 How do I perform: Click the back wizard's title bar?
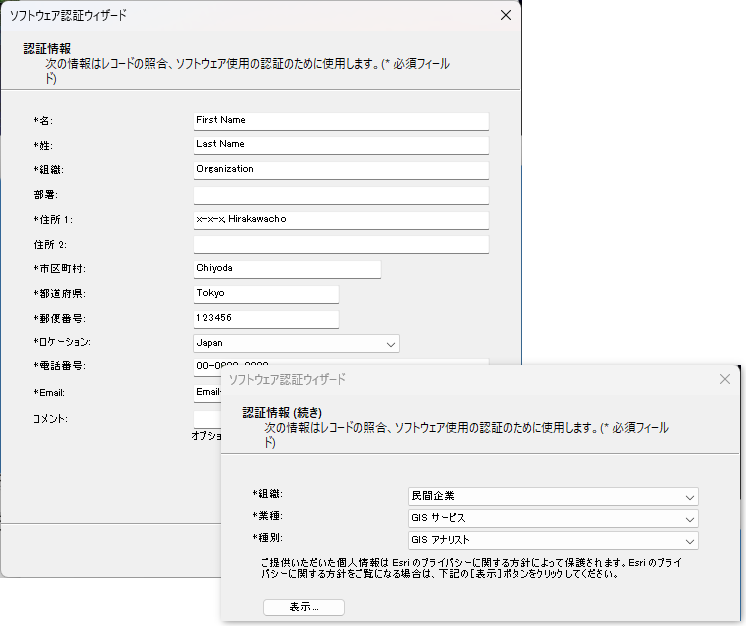[x=250, y=15]
